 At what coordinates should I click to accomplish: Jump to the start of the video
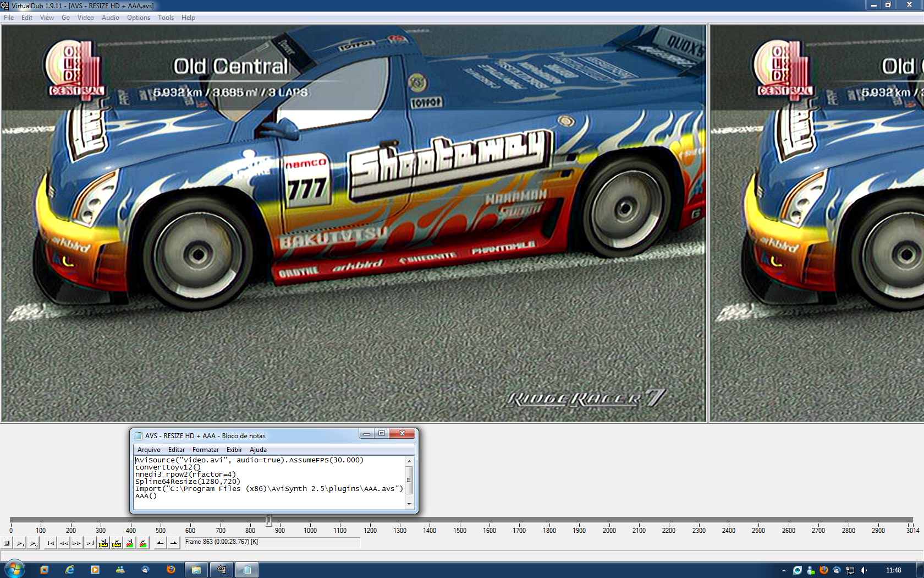coord(51,543)
